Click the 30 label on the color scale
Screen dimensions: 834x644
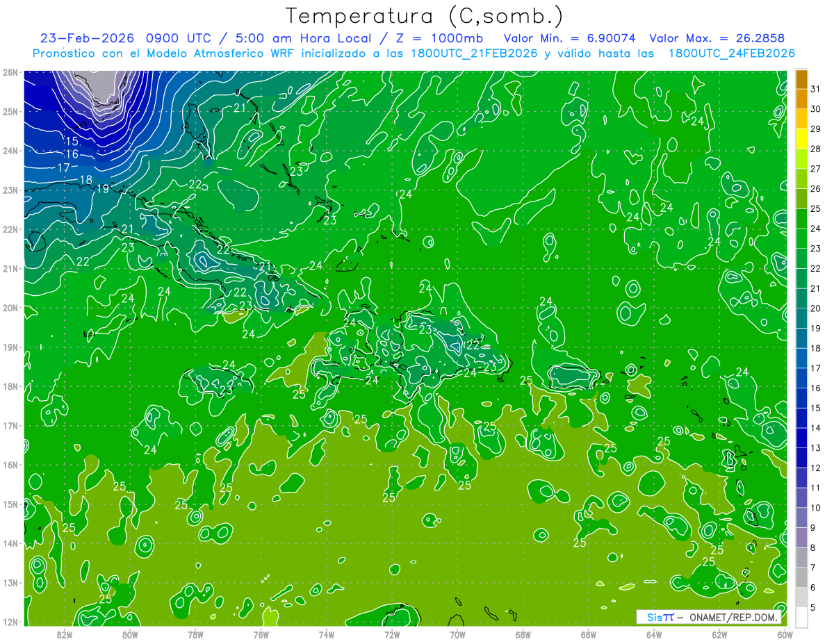pos(815,109)
